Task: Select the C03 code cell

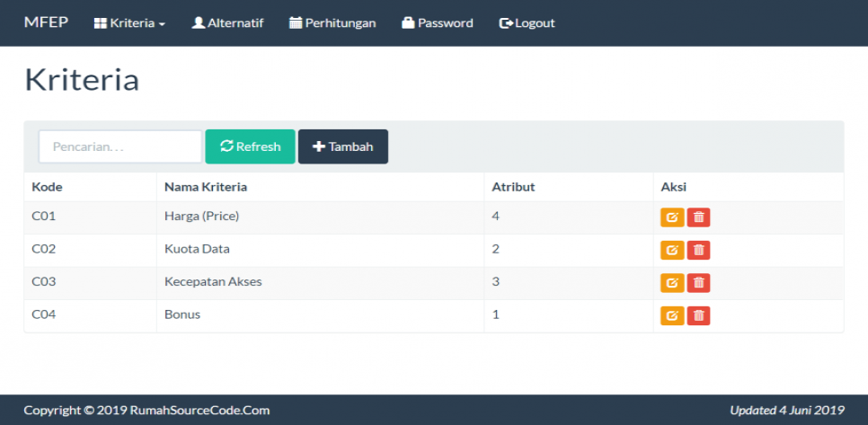Action: 44,282
